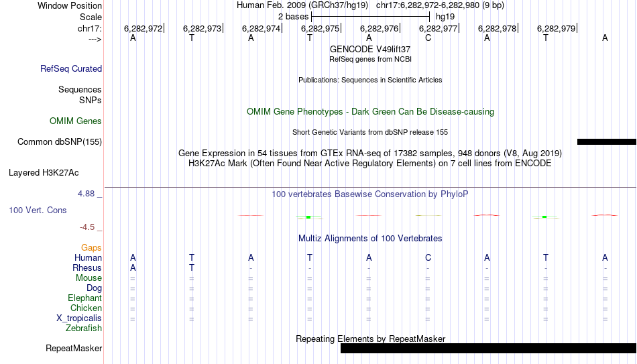The width and height of the screenshot is (637, 364).
Task: Click the RepeatMasker track label
Action: [x=74, y=348]
